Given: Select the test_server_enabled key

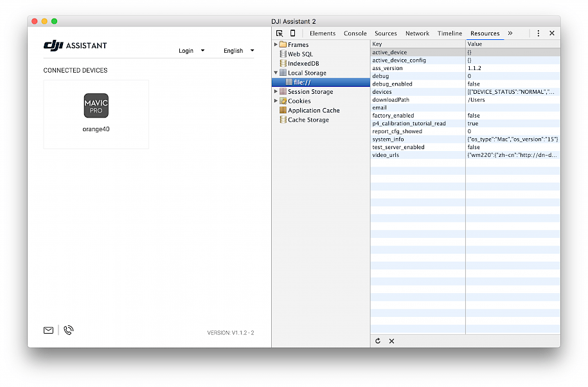Looking at the screenshot, I should pos(398,147).
